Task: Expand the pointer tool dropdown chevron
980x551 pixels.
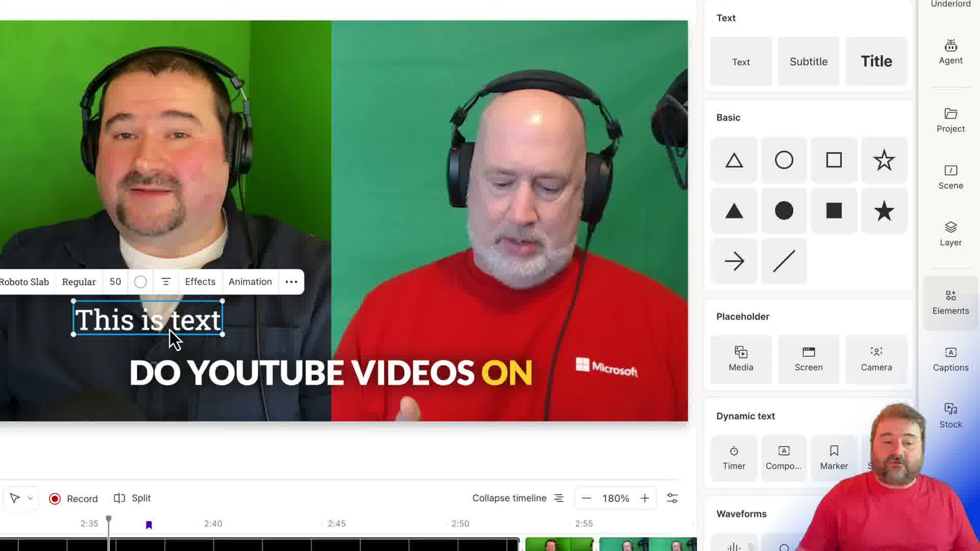Action: (x=30, y=498)
